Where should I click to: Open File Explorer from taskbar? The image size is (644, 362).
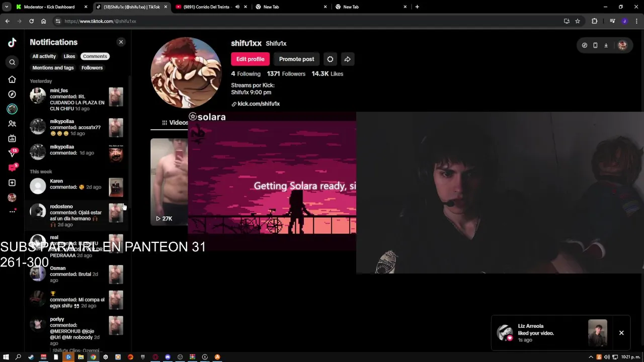point(80,357)
